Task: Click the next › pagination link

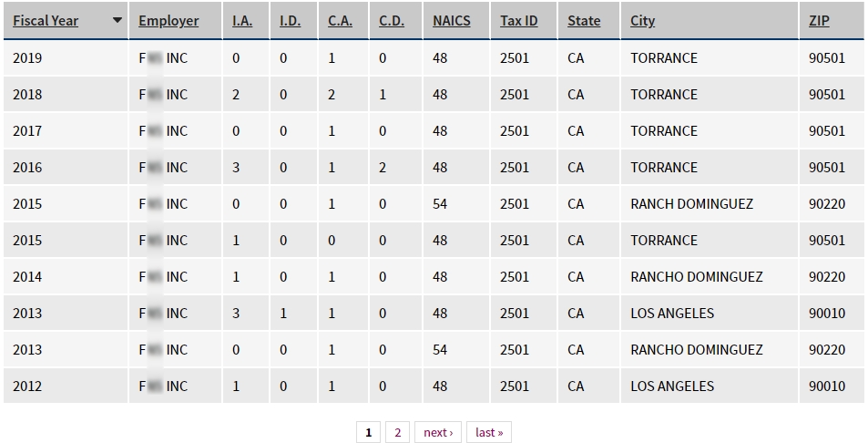Action: (x=438, y=432)
